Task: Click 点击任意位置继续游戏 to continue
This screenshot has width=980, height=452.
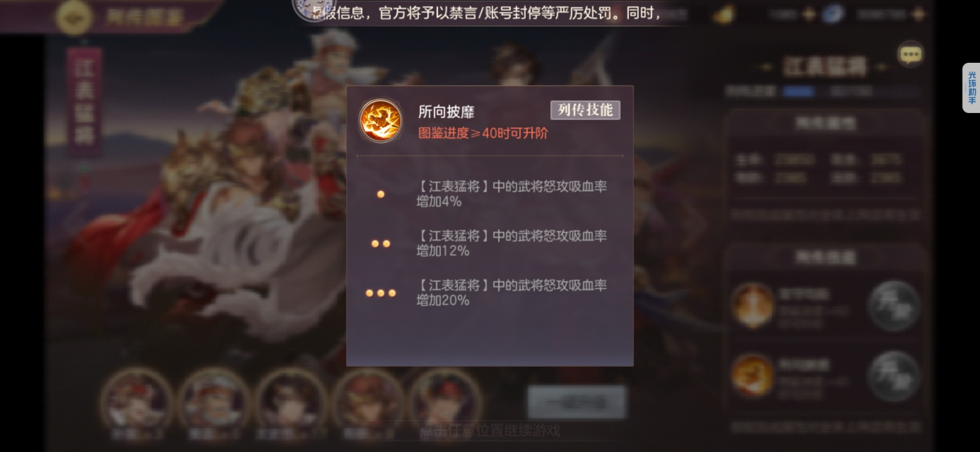Action: coord(490,431)
